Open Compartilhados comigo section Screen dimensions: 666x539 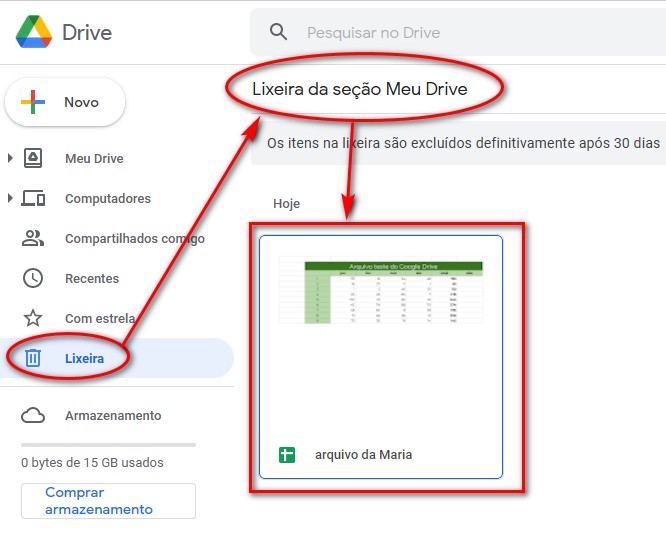tap(135, 239)
